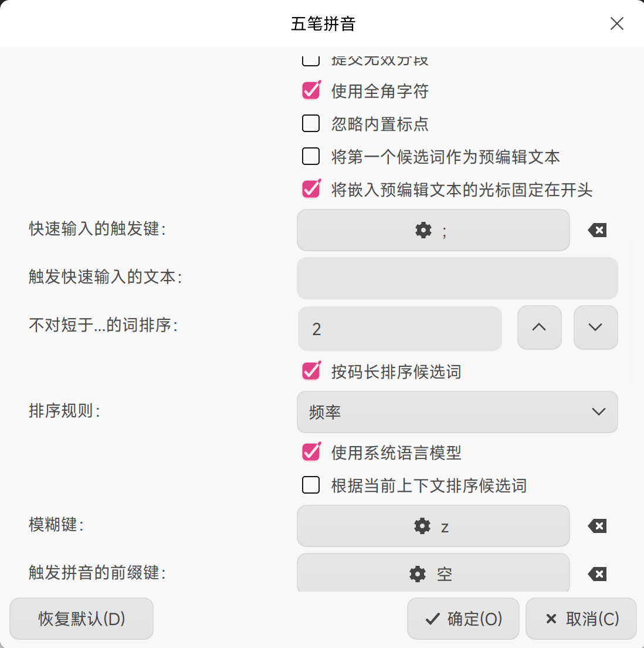This screenshot has height=648, width=644.
Task: Clear the 快速输入的触发键 key binding
Action: click(x=597, y=230)
